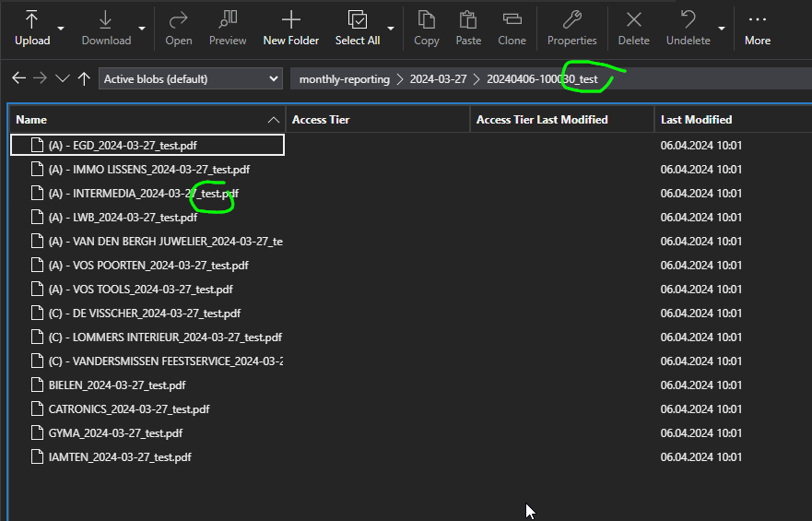Navigate back with the left arrow
The width and height of the screenshot is (812, 521).
click(x=19, y=78)
